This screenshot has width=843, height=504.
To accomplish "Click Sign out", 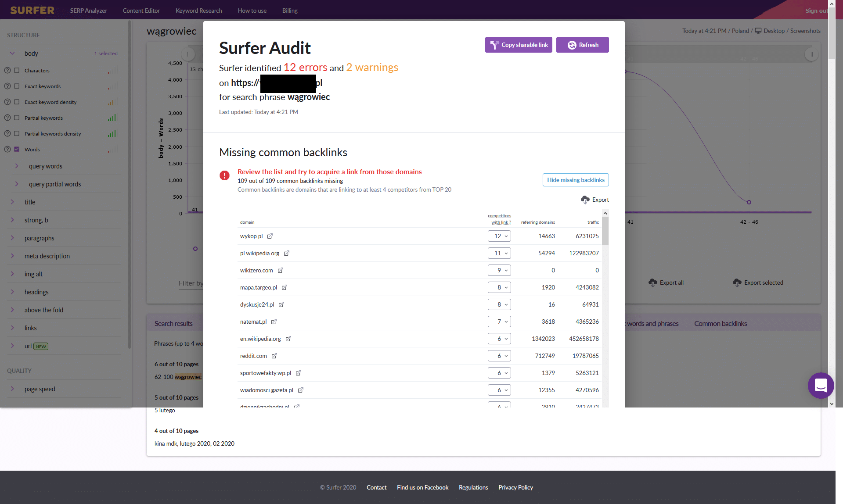I will tap(816, 11).
